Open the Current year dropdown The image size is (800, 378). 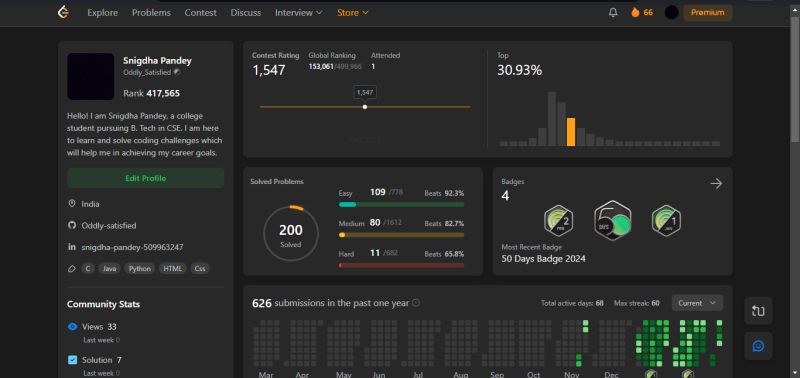tap(697, 303)
